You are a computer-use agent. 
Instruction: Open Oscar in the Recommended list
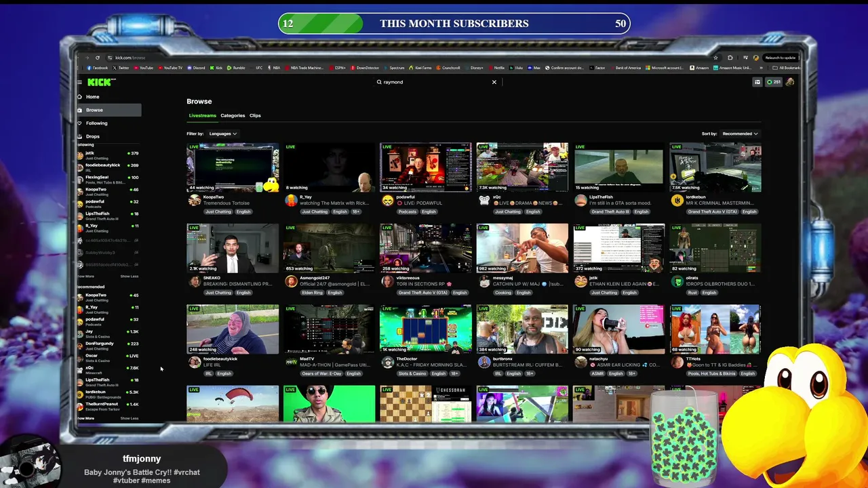coord(108,358)
